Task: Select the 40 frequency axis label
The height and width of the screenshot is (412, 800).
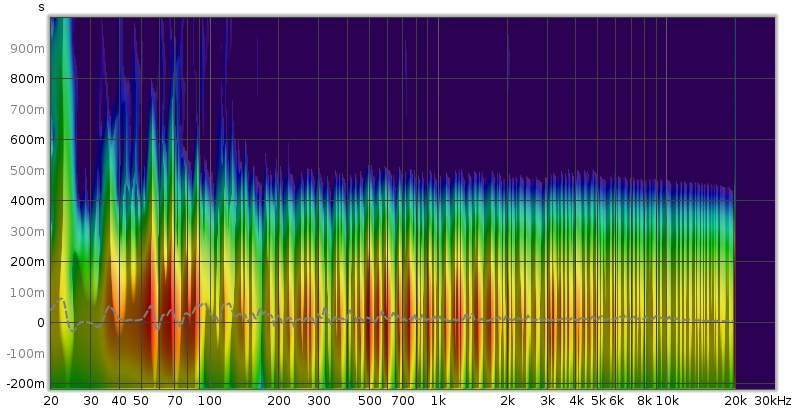Action: point(119,401)
